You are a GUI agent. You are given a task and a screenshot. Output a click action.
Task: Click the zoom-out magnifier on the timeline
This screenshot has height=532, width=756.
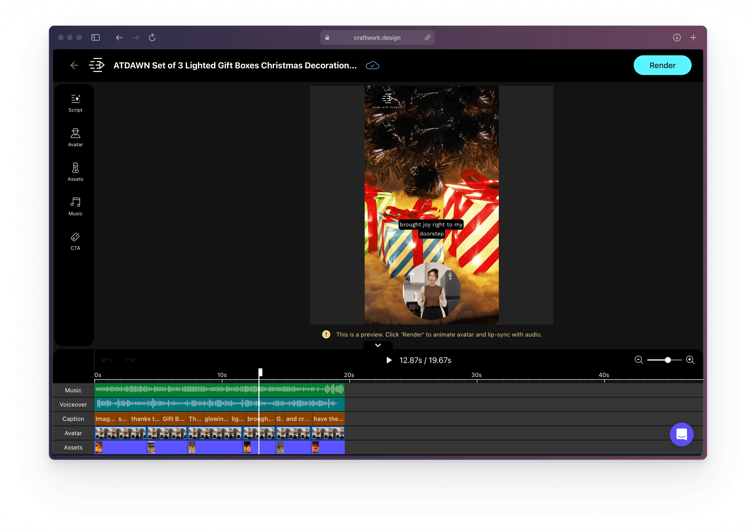639,360
